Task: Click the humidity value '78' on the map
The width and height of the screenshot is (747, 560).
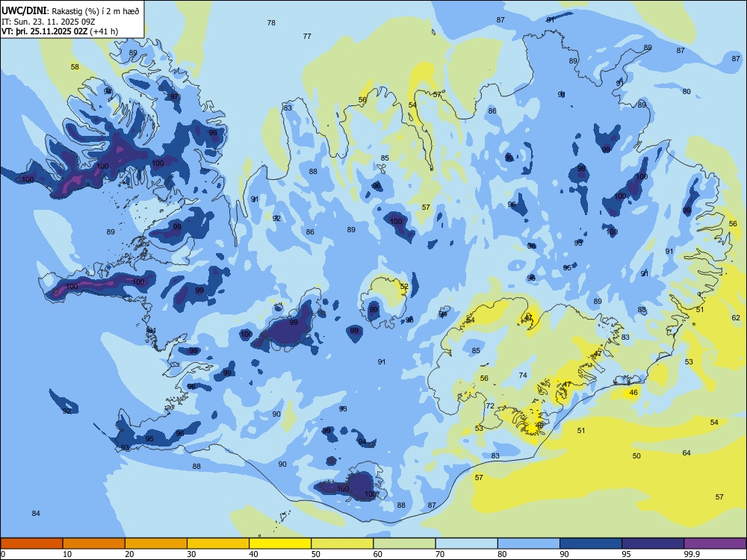Action: (271, 22)
